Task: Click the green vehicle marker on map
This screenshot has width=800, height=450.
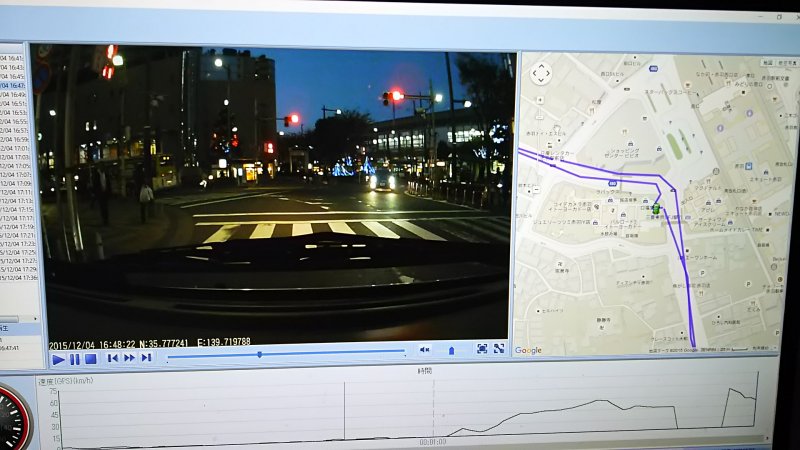Action: 656,209
